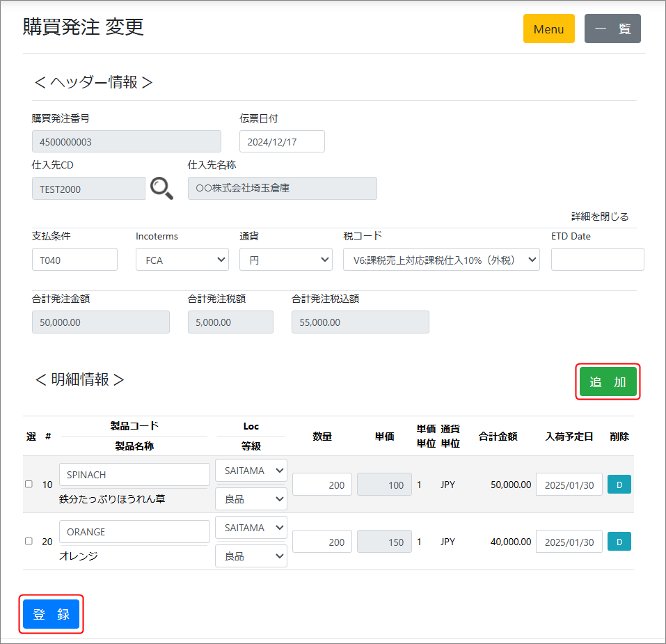Screen dimensions: 666x644
Task: Click the 伝票日付 date field
Action: click(282, 141)
